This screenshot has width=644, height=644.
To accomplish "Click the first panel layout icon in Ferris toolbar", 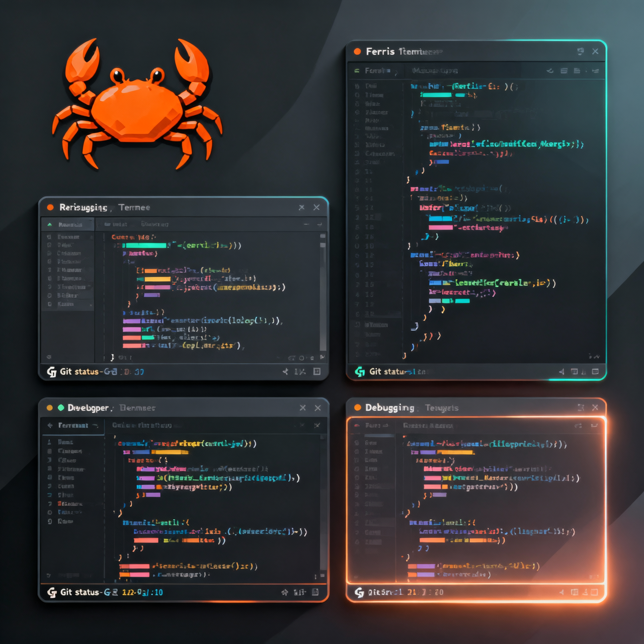I will [564, 71].
